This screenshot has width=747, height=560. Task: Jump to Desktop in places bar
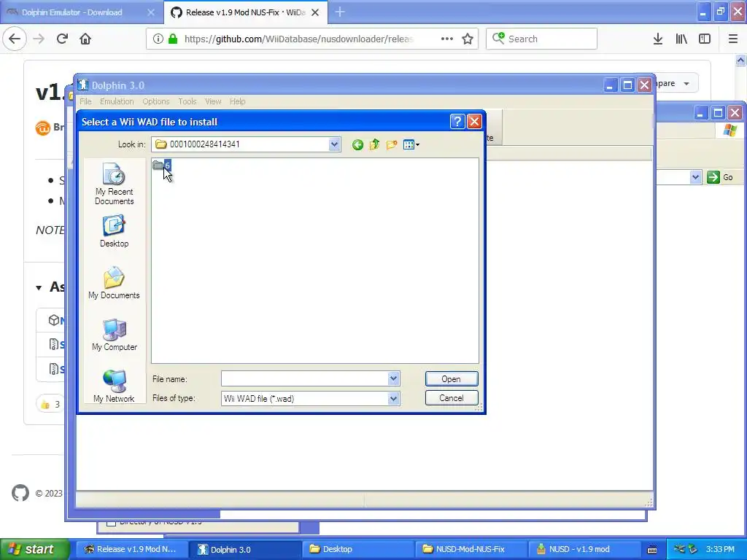point(114,231)
